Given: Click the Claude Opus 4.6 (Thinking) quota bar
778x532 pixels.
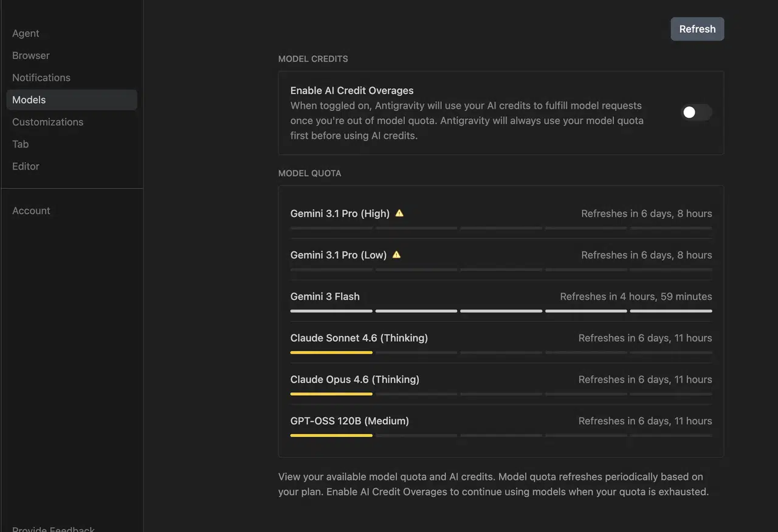Looking at the screenshot, I should pyautogui.click(x=501, y=393).
